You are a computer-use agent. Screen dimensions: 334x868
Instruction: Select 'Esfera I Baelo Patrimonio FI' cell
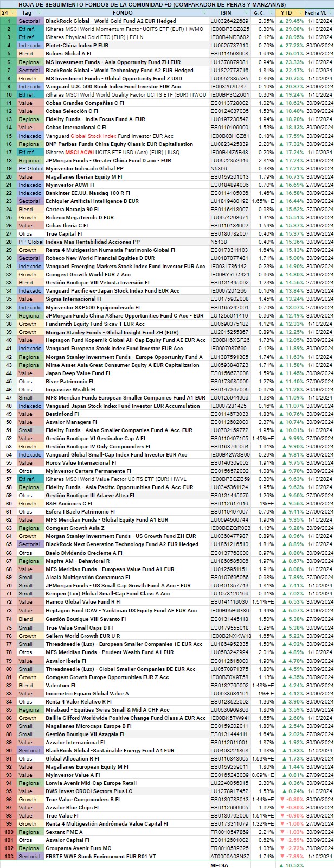pos(126,511)
